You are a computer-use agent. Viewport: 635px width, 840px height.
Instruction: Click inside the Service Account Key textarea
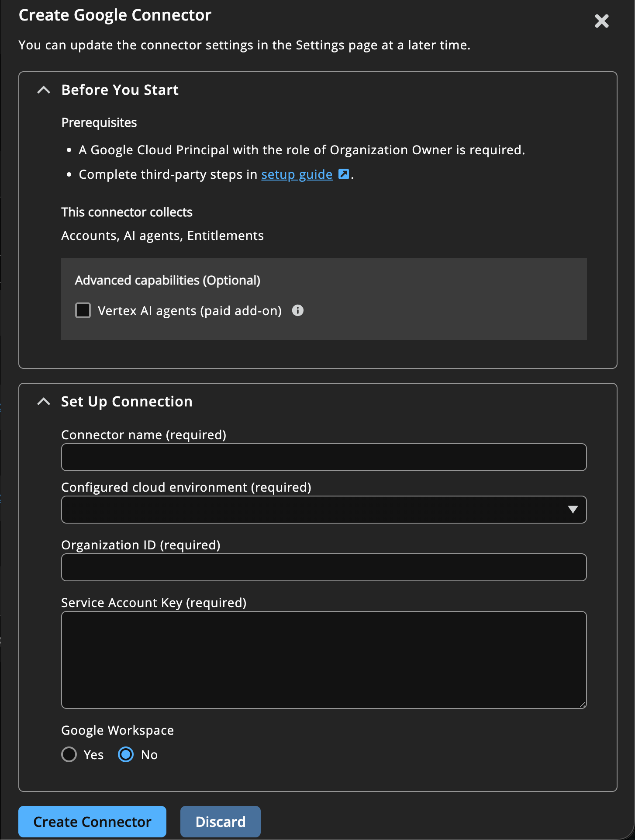(x=324, y=660)
